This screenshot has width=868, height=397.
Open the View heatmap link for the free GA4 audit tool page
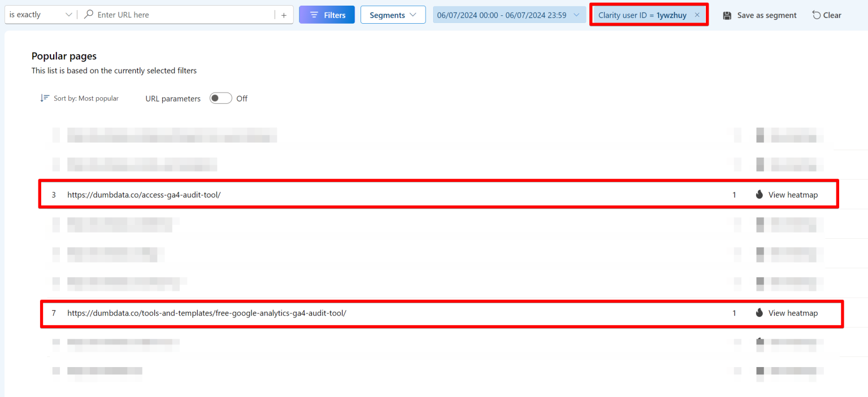coord(793,313)
